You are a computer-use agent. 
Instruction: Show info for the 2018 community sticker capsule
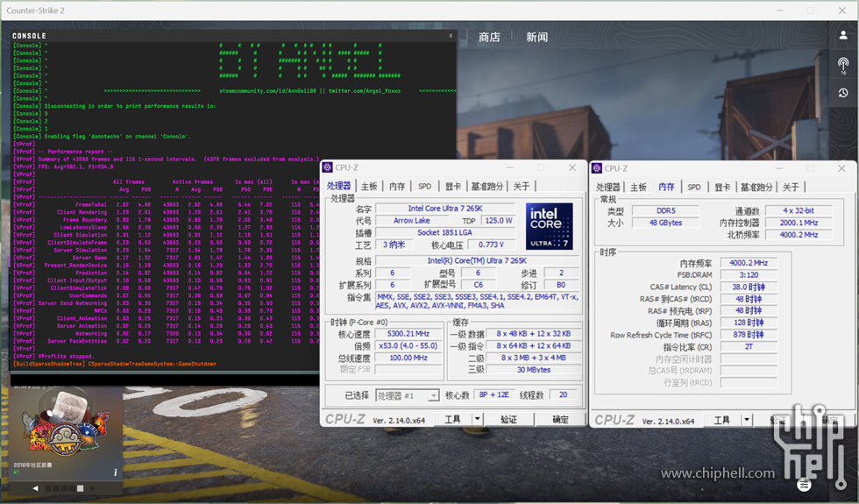click(x=115, y=472)
